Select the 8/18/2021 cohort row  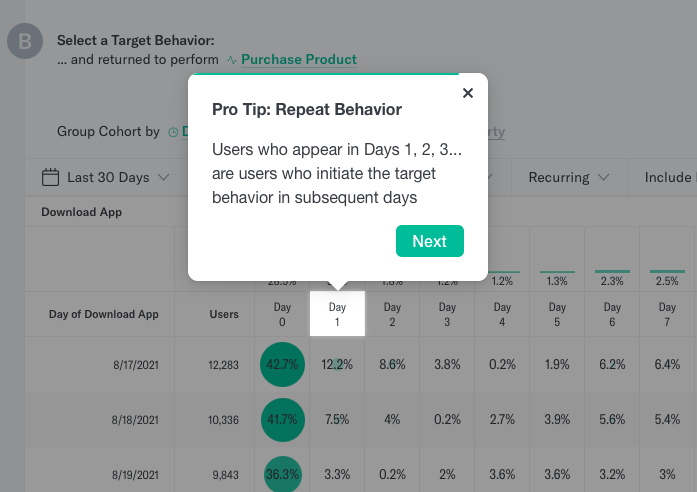361,420
